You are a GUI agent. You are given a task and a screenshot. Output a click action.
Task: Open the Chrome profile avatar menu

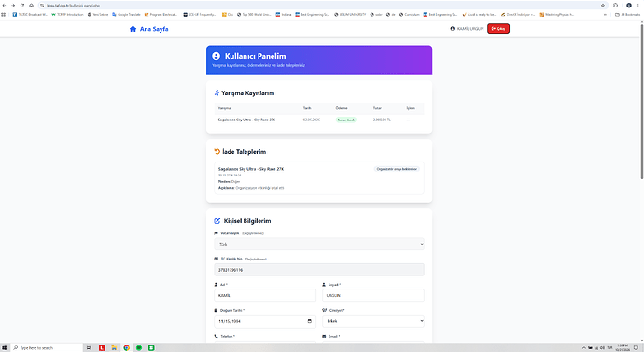click(629, 6)
